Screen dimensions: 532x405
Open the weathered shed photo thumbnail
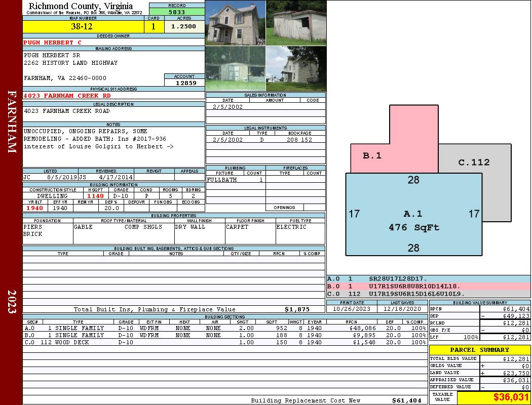[x=296, y=23]
